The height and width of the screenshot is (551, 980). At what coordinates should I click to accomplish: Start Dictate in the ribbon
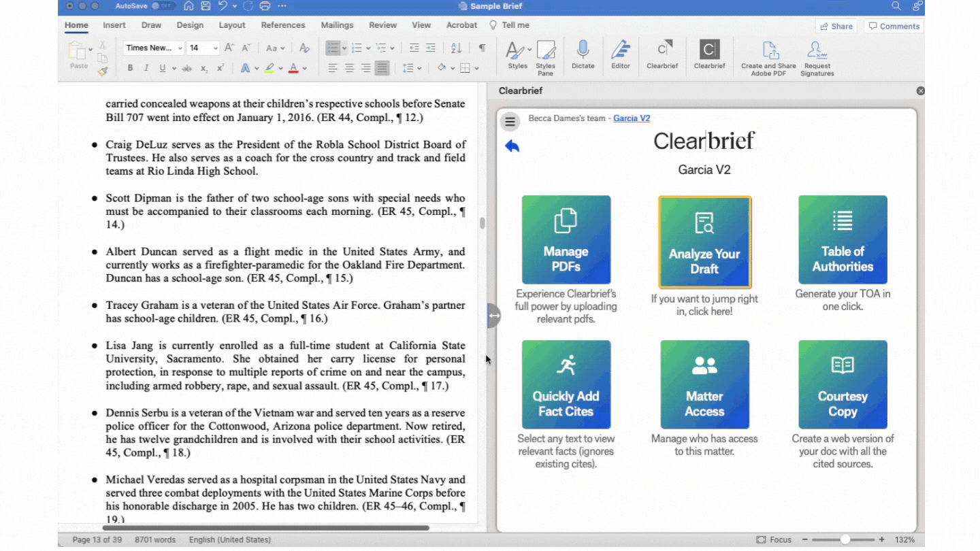(x=583, y=56)
